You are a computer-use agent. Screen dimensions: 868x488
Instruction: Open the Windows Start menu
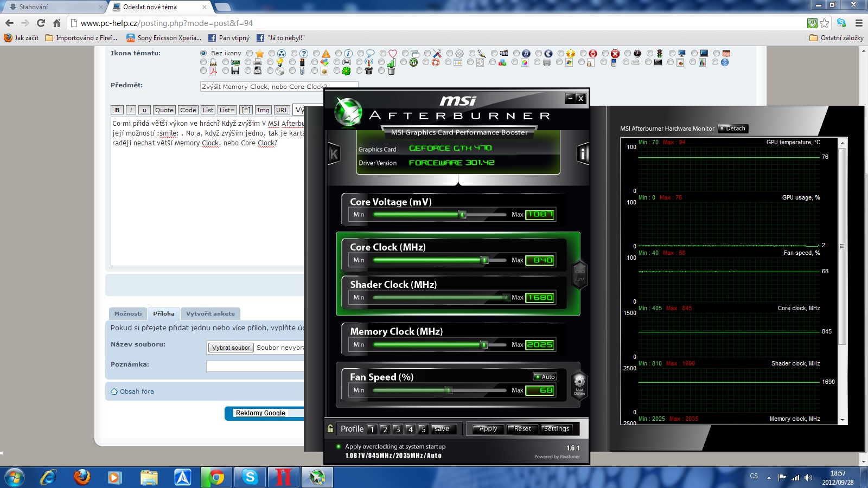tap(14, 478)
